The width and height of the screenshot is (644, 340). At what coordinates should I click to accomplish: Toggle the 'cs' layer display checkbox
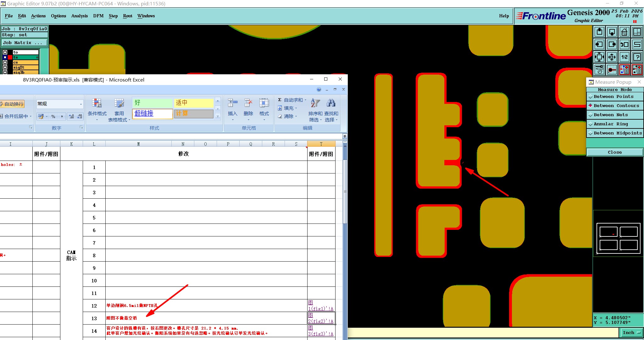(x=5, y=62)
